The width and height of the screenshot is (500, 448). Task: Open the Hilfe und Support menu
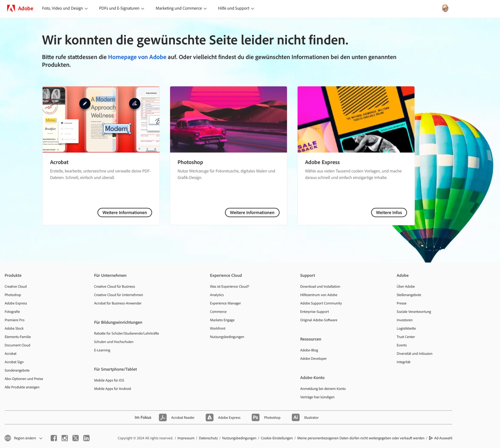236,8
